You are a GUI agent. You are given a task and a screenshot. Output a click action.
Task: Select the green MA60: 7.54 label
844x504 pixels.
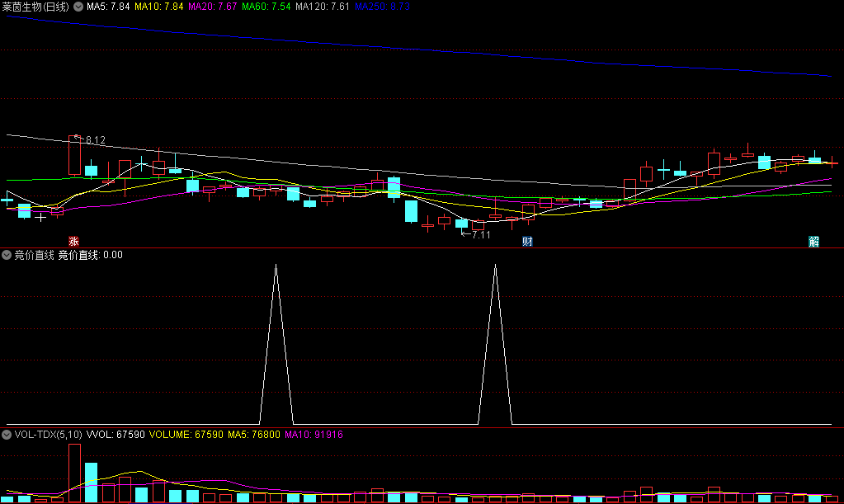(x=266, y=7)
